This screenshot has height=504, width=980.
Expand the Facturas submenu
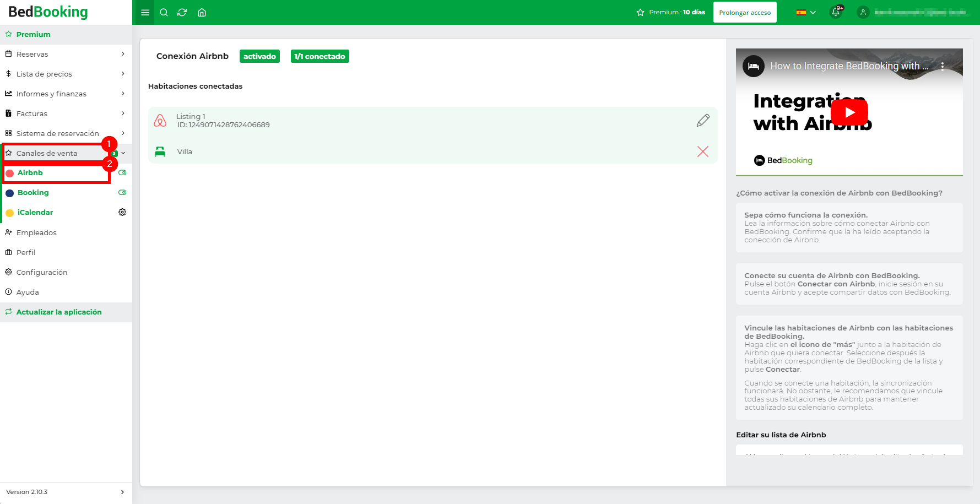(x=123, y=113)
